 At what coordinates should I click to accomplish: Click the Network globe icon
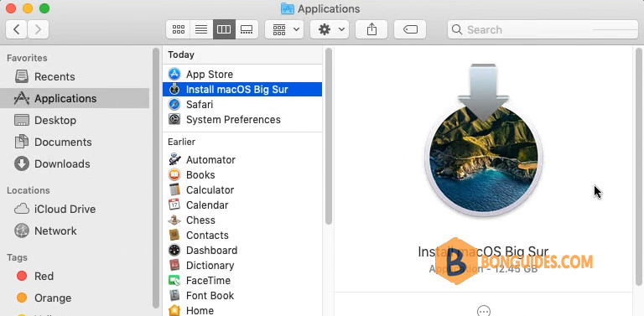[x=22, y=231]
